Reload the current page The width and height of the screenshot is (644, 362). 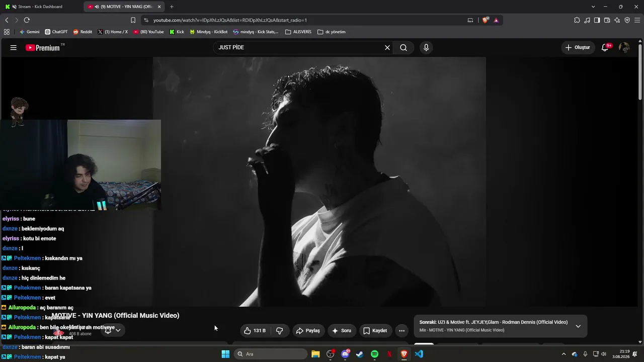27,20
